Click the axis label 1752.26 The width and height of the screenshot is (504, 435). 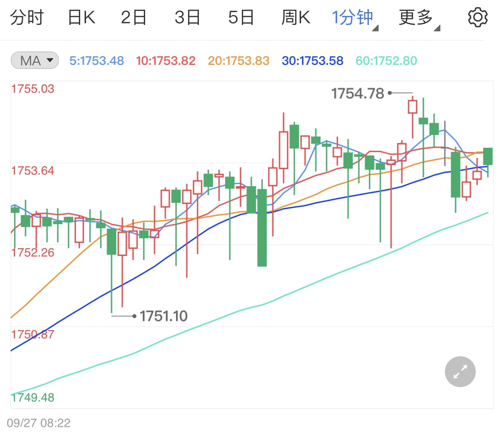tap(33, 253)
